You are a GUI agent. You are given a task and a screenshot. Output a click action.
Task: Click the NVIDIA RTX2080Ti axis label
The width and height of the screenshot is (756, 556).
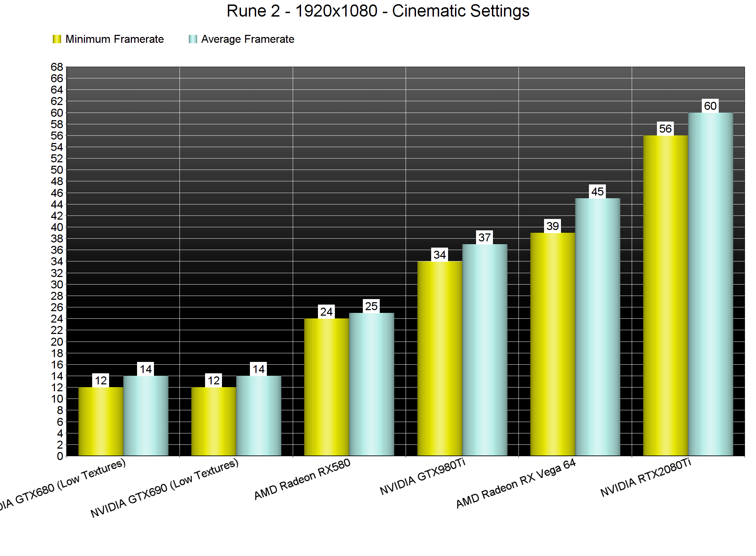click(x=646, y=478)
